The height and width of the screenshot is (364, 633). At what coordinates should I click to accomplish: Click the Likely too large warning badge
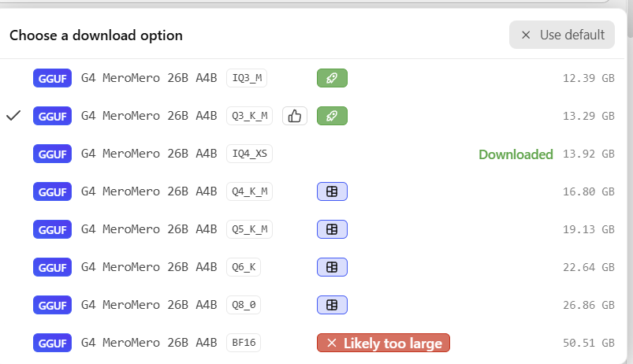click(x=383, y=343)
